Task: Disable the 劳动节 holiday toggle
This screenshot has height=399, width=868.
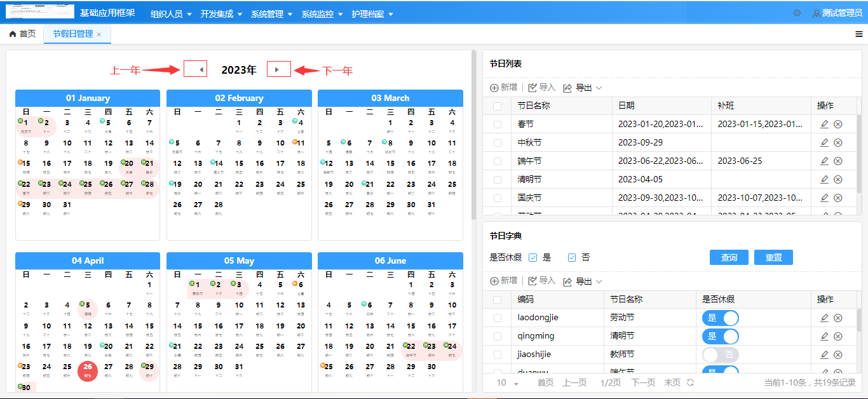Action: (x=720, y=317)
